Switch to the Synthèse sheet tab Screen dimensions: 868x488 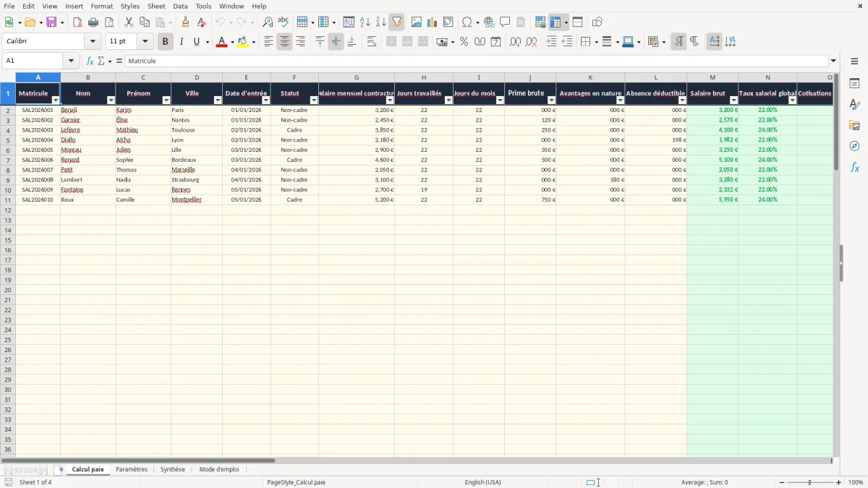(x=173, y=469)
